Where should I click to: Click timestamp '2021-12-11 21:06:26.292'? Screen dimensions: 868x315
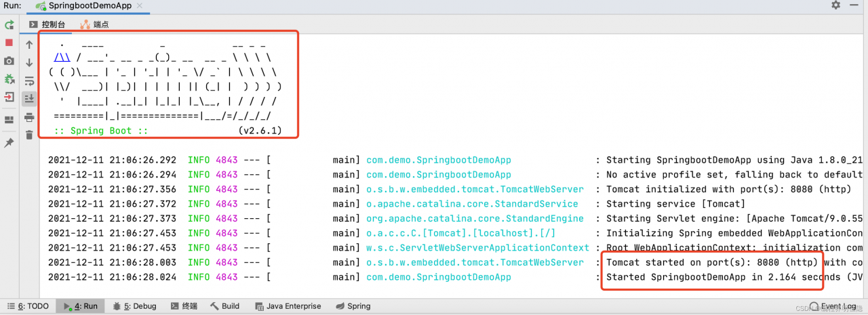(112, 161)
